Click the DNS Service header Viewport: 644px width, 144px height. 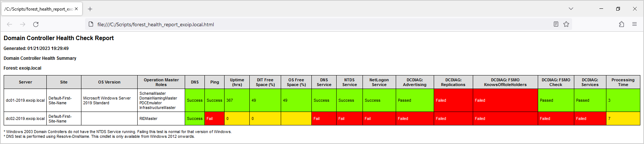pyautogui.click(x=324, y=82)
